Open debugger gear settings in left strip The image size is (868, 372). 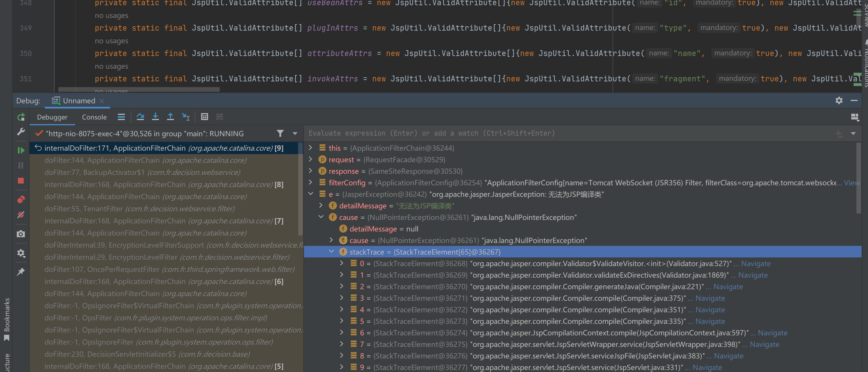[x=21, y=253]
